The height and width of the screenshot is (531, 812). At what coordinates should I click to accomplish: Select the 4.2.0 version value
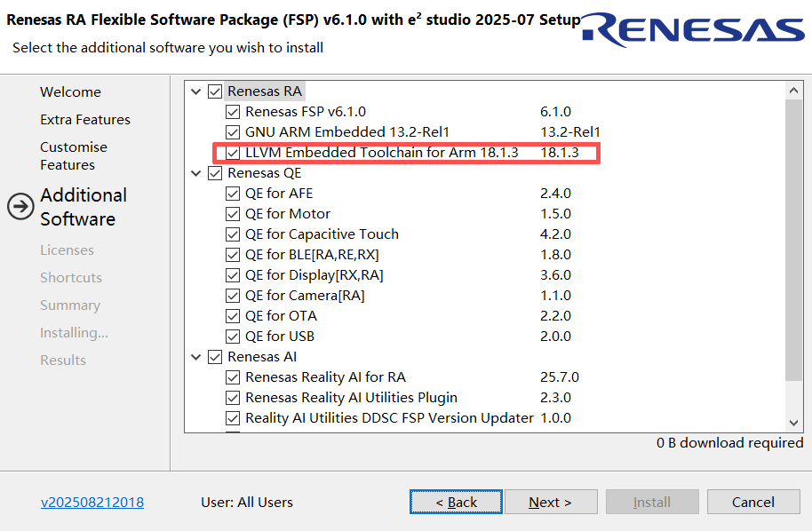(x=555, y=234)
